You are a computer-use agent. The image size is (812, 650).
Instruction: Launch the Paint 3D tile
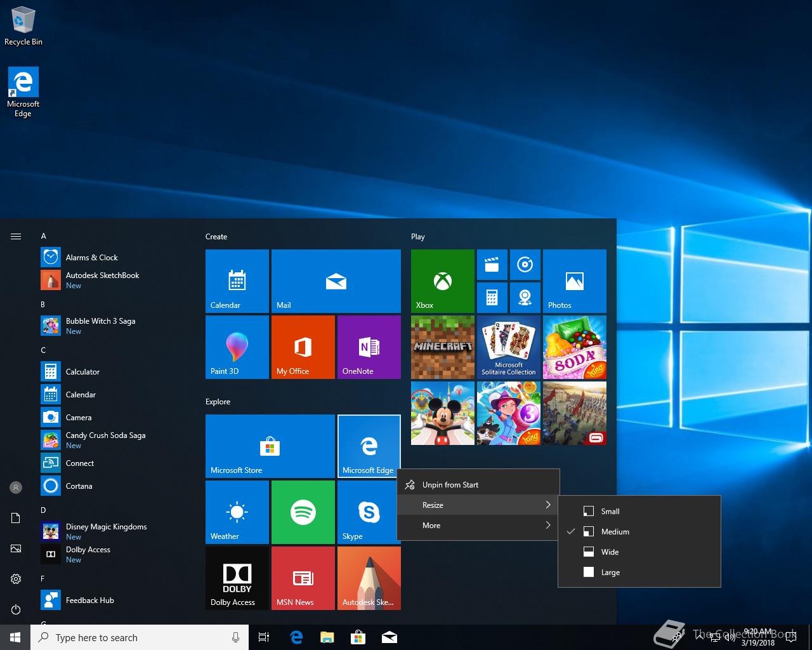pos(237,347)
